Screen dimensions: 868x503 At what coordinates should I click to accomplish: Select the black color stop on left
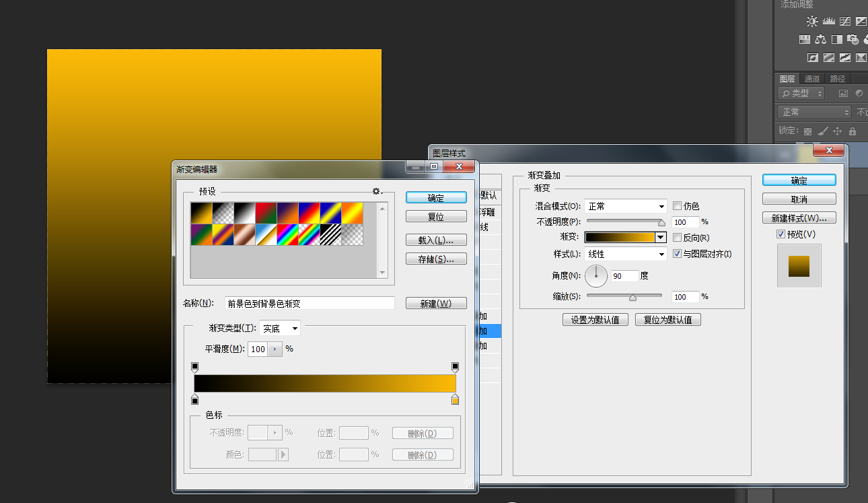(195, 400)
